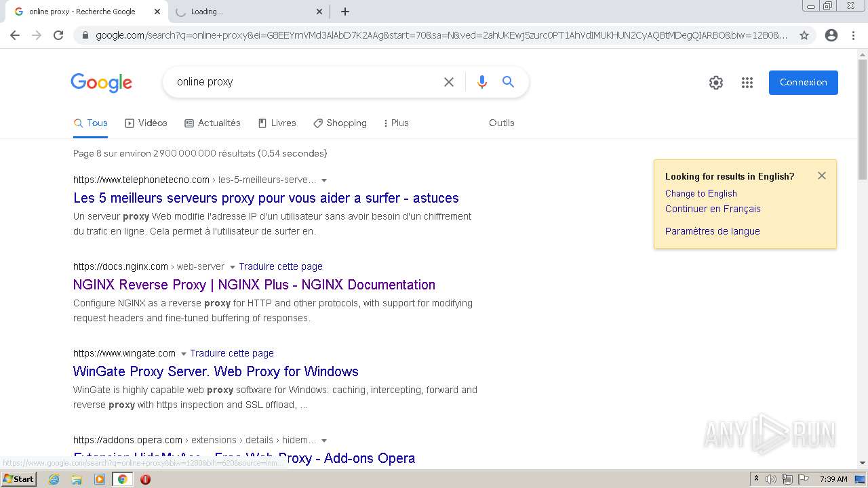Expand the wingate.com result options arrow

(184, 354)
